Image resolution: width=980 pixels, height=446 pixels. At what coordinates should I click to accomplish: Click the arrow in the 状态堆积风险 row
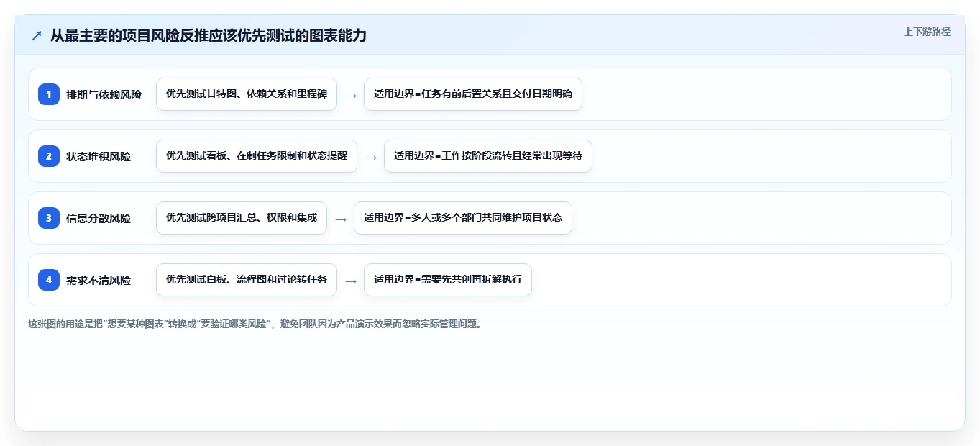pyautogui.click(x=371, y=157)
